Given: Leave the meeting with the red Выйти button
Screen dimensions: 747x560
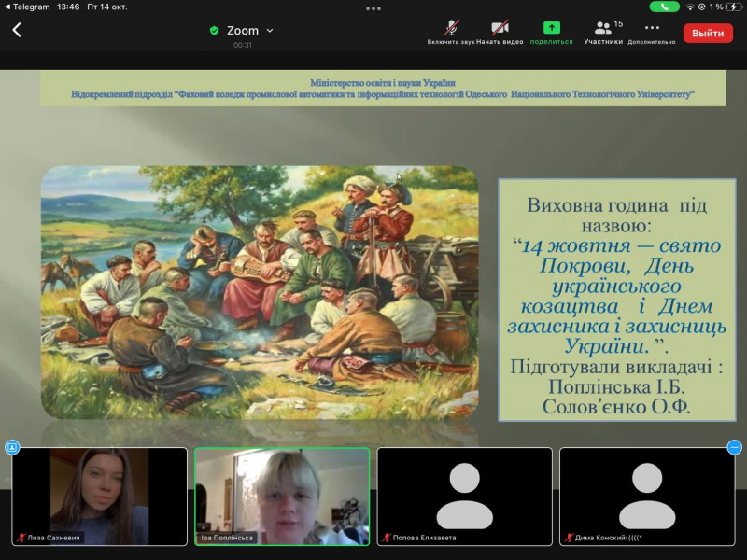Looking at the screenshot, I should tap(708, 34).
